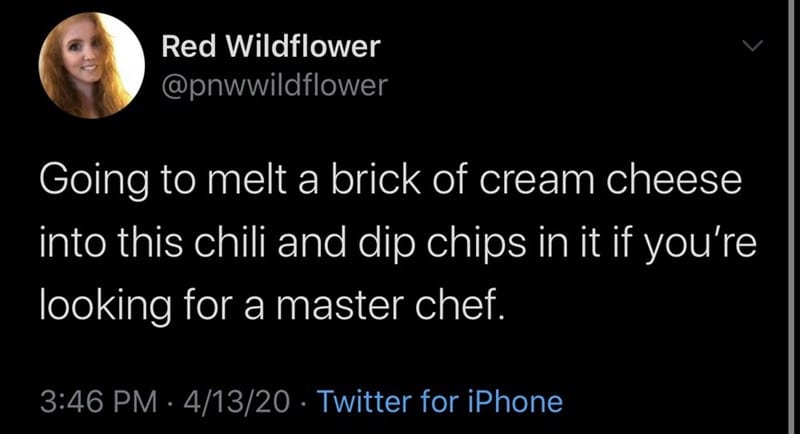The height and width of the screenshot is (434, 800).
Task: Open the tweet options chevron menu
Action: click(752, 46)
